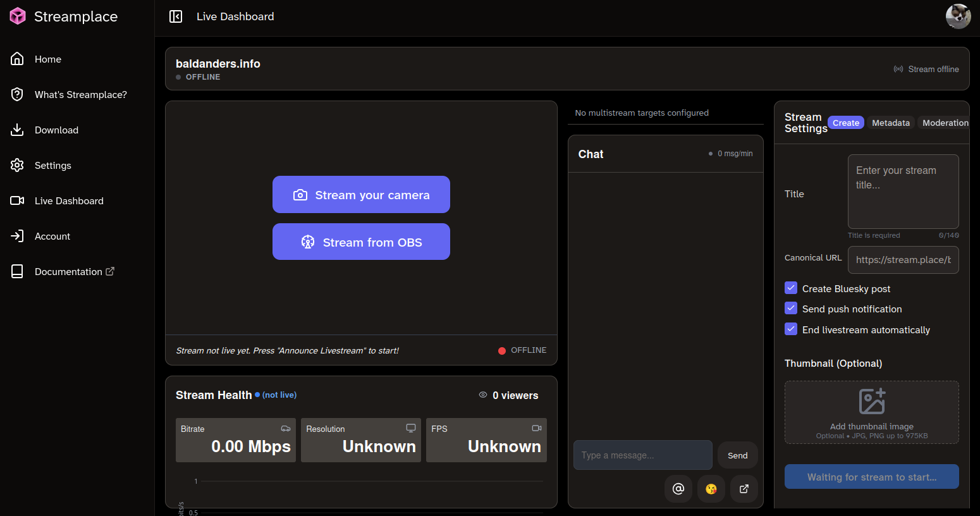980x516 pixels.
Task: Switch to the Metadata tab
Action: coord(891,123)
